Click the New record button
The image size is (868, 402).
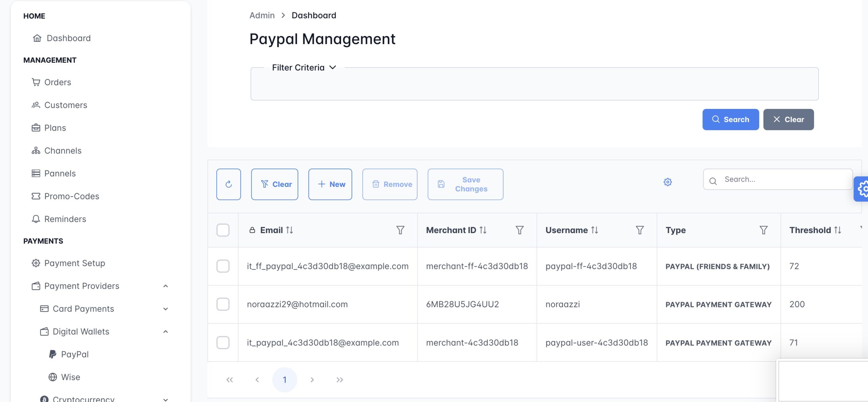click(330, 184)
